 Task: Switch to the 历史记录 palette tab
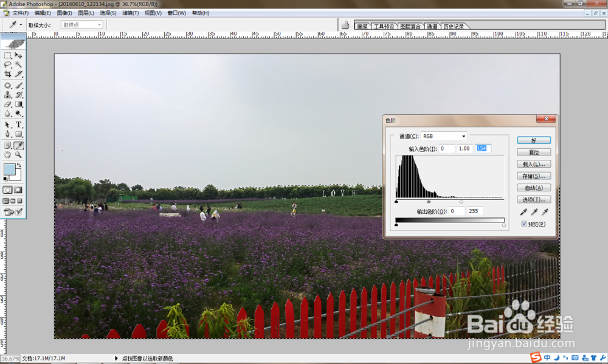point(454,26)
